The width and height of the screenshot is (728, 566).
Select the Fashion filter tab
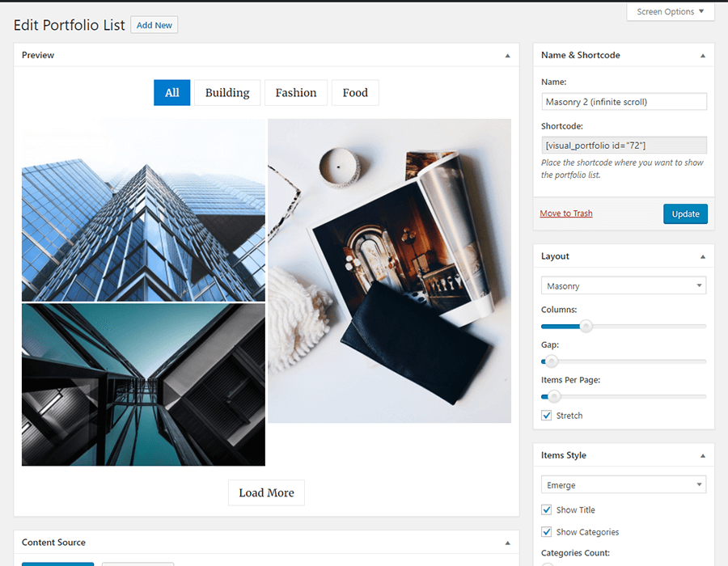296,93
